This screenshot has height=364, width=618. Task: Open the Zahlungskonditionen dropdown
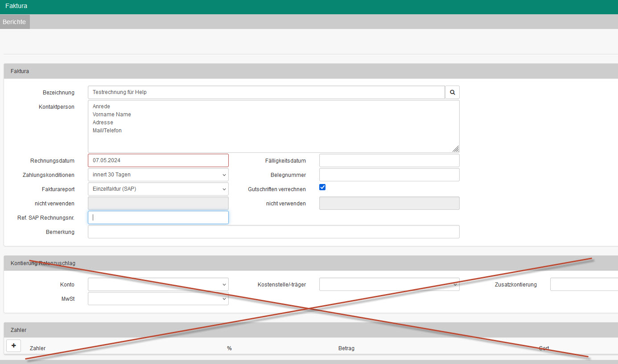[158, 175]
